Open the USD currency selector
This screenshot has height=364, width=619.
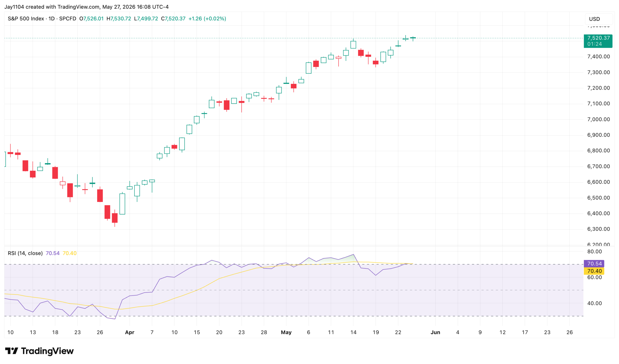(599, 19)
